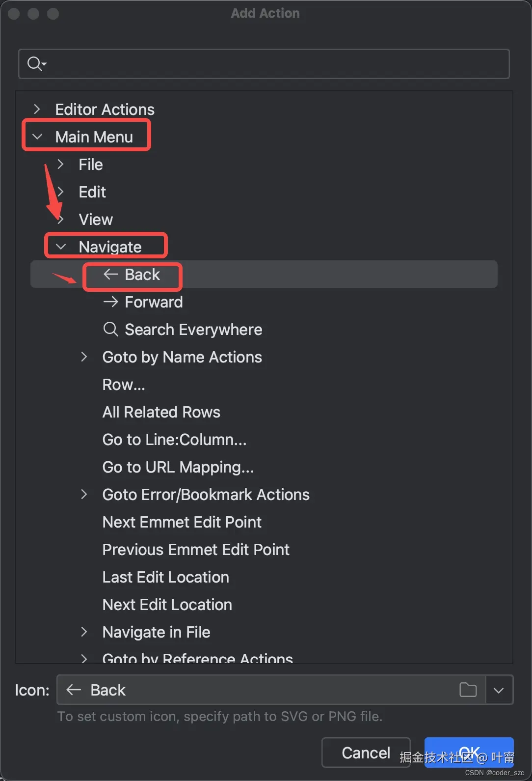
Task: Expand the File menu group
Action: (x=61, y=164)
